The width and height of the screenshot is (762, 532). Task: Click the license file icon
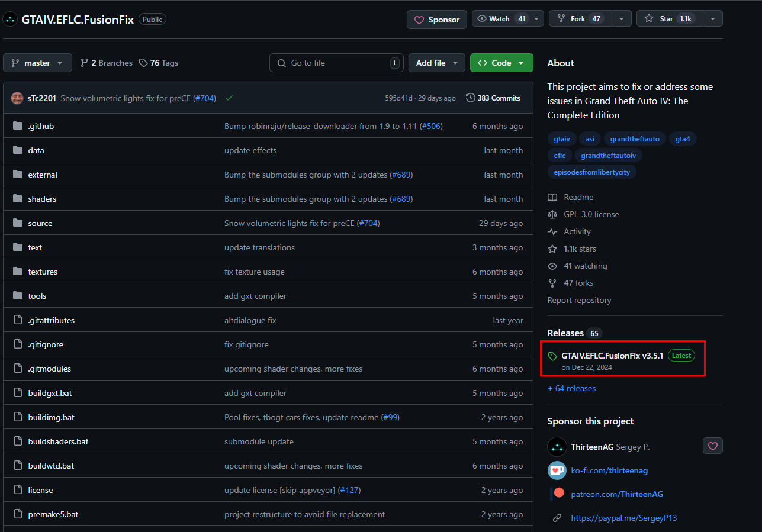tap(17, 490)
